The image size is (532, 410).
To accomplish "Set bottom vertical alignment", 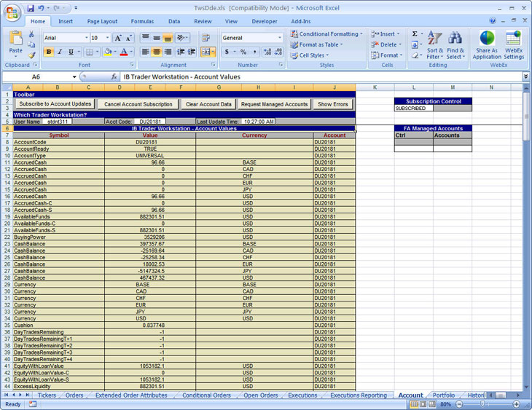I will 168,38.
